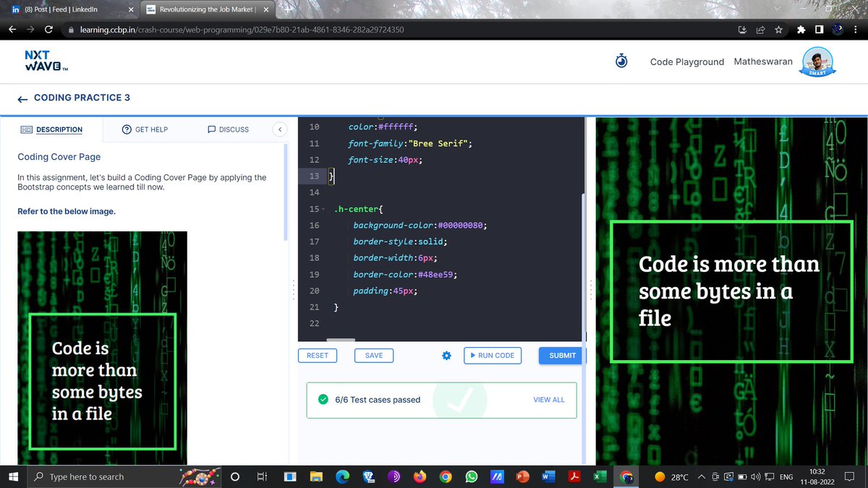
Task: Launch Firefox from taskbar
Action: [x=420, y=477]
